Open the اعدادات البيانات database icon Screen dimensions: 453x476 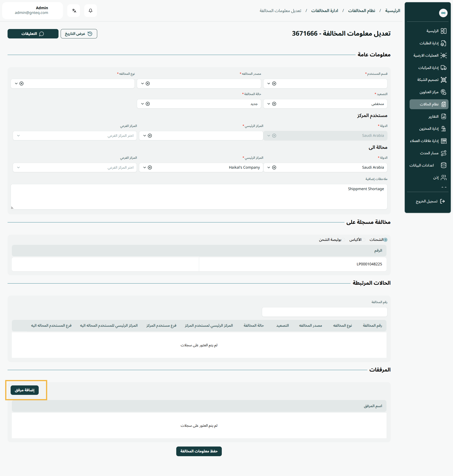tap(443, 165)
